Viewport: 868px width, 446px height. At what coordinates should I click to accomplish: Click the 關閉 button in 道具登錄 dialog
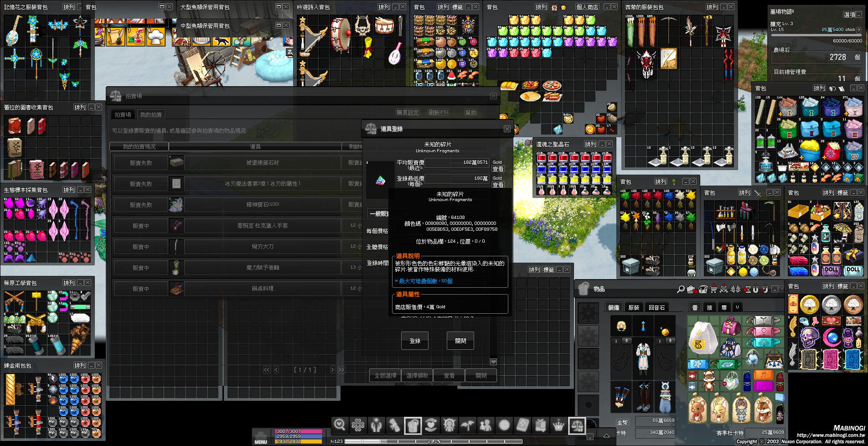(x=460, y=341)
